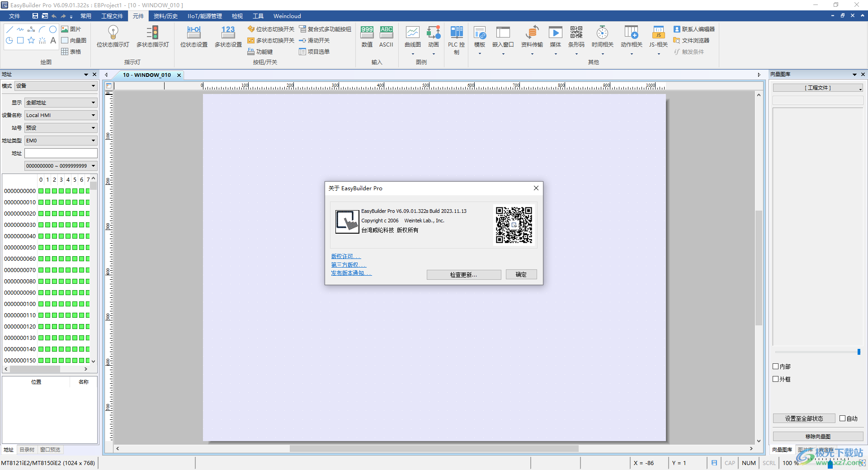Add a Set Bit object (位状态设置)
The image size is (868, 470).
tap(194, 37)
